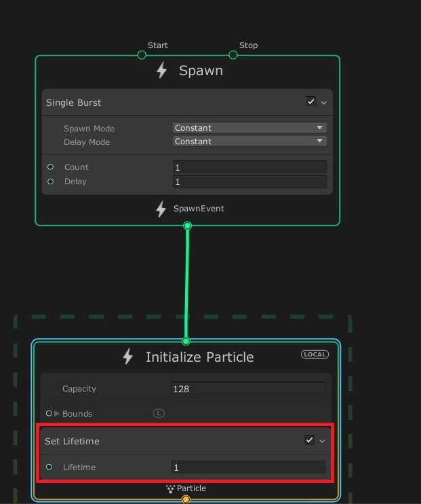Viewport: 421px width, 504px height.
Task: Click the SpawnEvent label
Action: tap(199, 209)
